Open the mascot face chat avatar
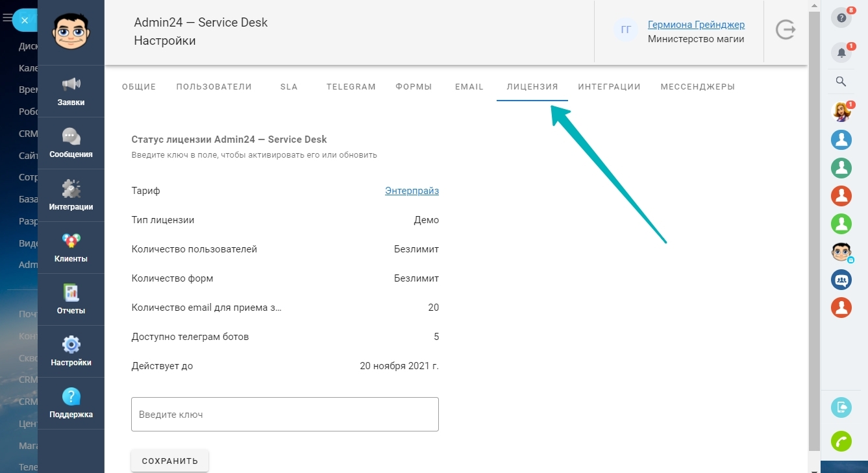The image size is (868, 473). (841, 252)
